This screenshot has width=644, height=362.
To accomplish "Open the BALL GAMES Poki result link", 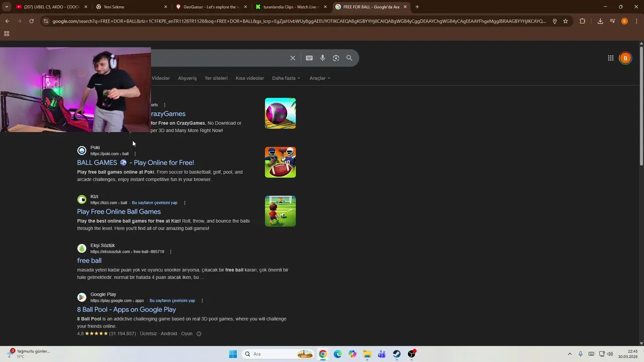I will [135, 162].
